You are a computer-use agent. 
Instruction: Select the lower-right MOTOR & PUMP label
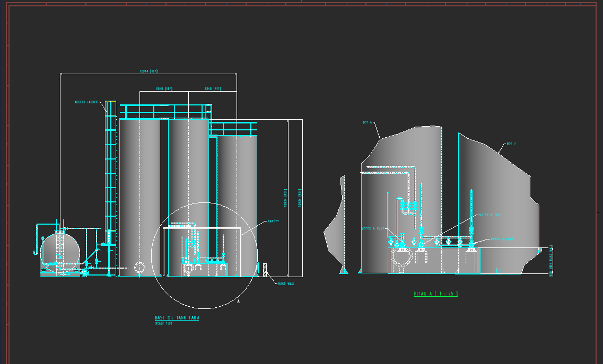pos(502,239)
